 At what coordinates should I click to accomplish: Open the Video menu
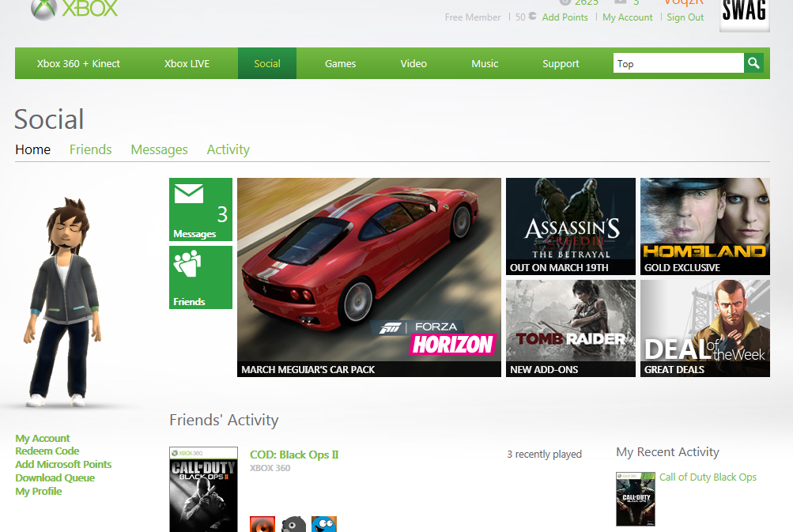coord(413,64)
